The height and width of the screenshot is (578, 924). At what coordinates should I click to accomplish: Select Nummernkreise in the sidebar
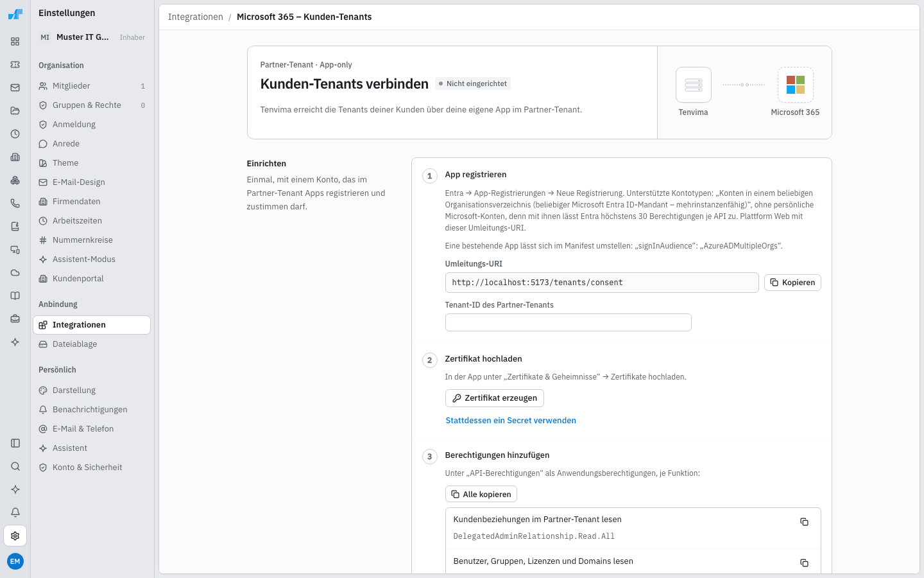pos(92,240)
